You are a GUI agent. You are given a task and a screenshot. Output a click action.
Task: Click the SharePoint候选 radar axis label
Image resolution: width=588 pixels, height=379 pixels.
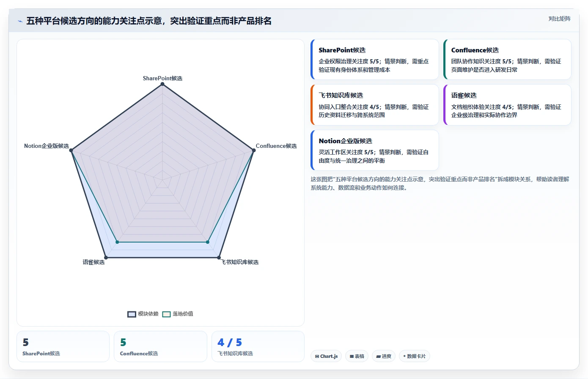(162, 78)
